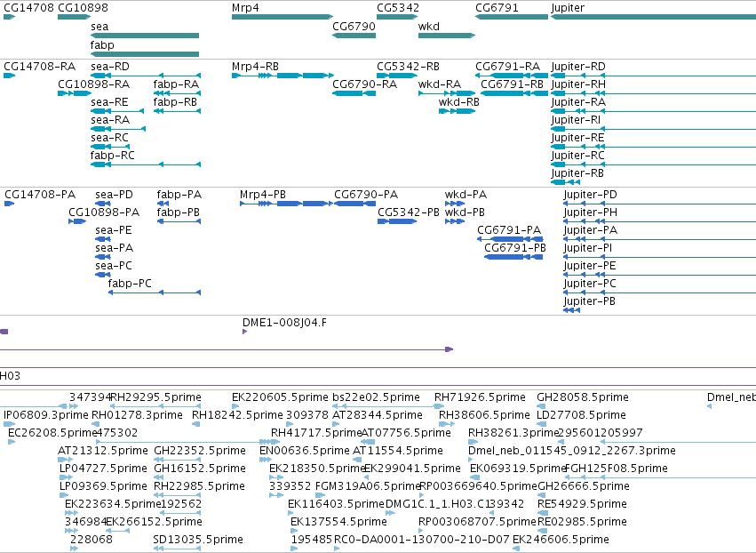Click protein CG6791-PA
756x553 pixels.
[510, 239]
